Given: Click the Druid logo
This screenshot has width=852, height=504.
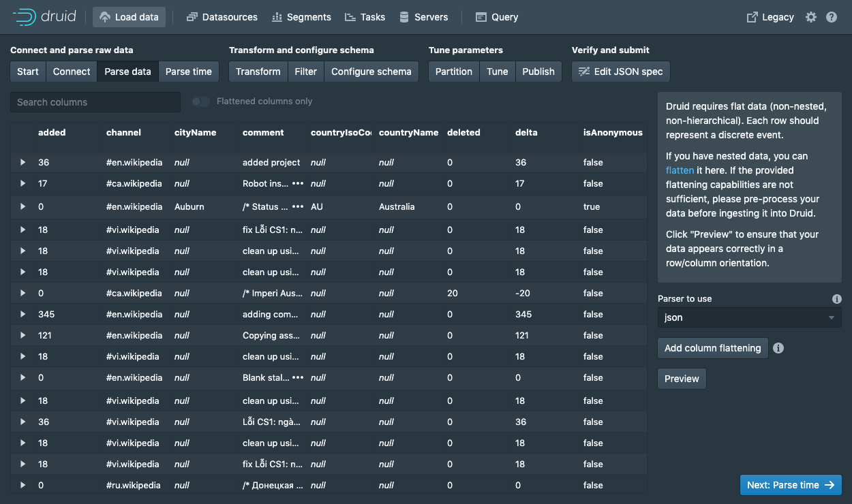Looking at the screenshot, I should tap(44, 17).
